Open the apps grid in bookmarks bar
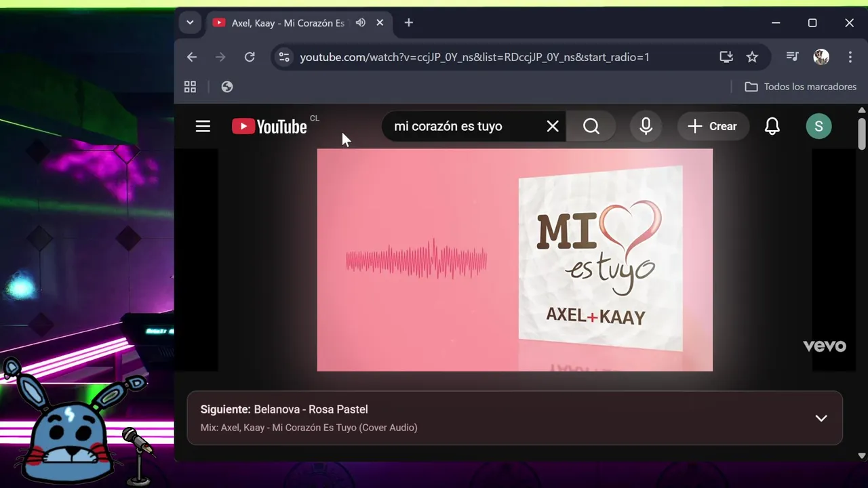 pyautogui.click(x=190, y=87)
